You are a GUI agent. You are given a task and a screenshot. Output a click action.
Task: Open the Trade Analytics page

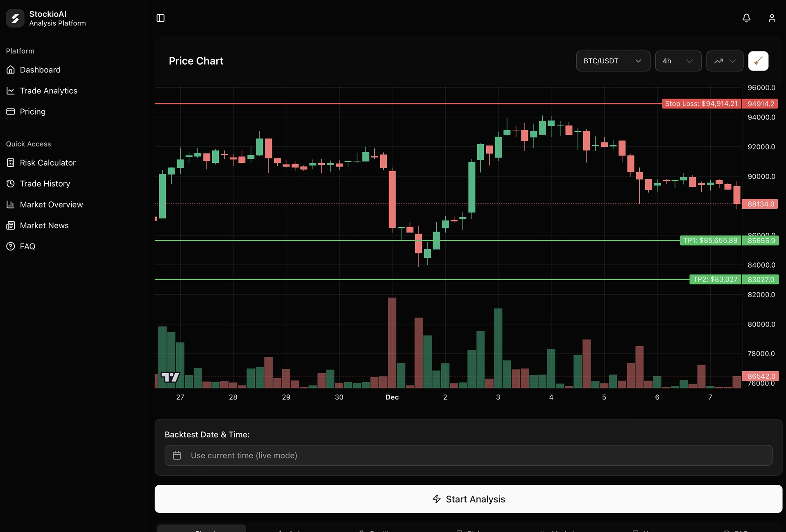click(49, 90)
